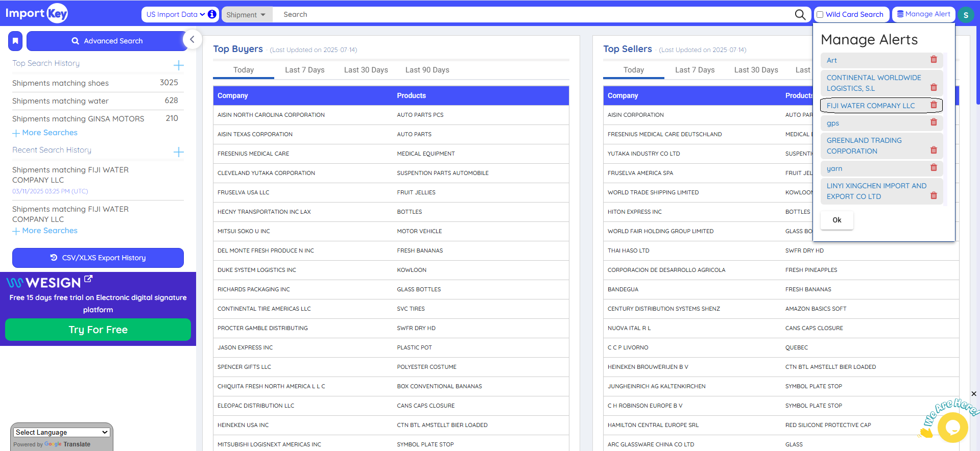The image size is (980, 451).
Task: Delete the yarn alert
Action: click(x=934, y=168)
